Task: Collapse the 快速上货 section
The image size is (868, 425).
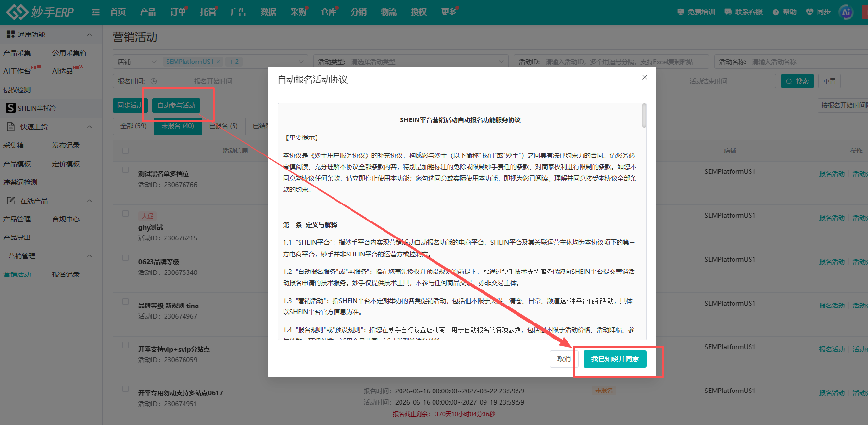Action: [x=89, y=127]
